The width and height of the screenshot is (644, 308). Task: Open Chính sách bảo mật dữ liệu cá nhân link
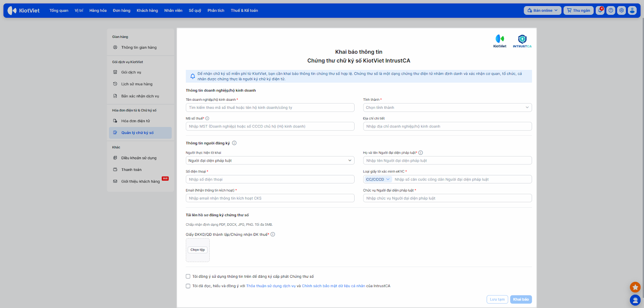click(x=333, y=286)
